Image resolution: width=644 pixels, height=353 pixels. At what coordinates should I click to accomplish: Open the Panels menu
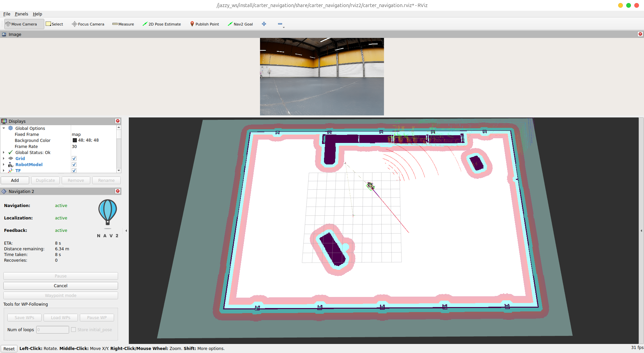tap(21, 14)
